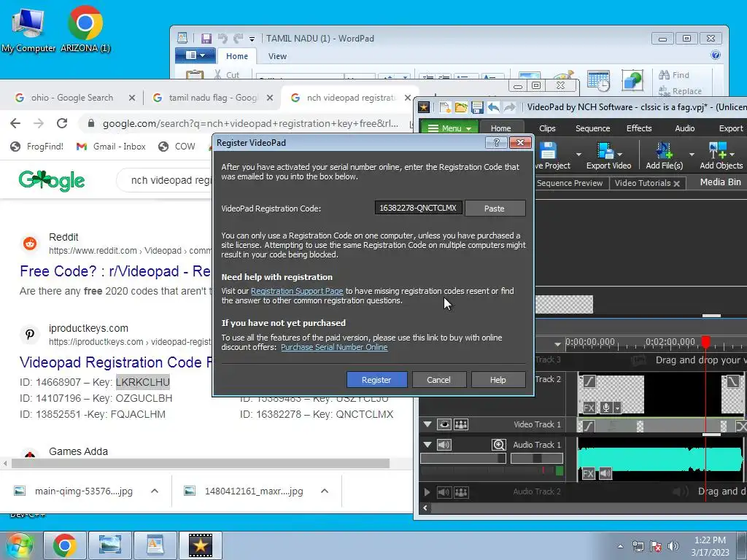The height and width of the screenshot is (560, 747).
Task: Click VideoPad title bar Save floppy icon
Action: pyautogui.click(x=477, y=107)
